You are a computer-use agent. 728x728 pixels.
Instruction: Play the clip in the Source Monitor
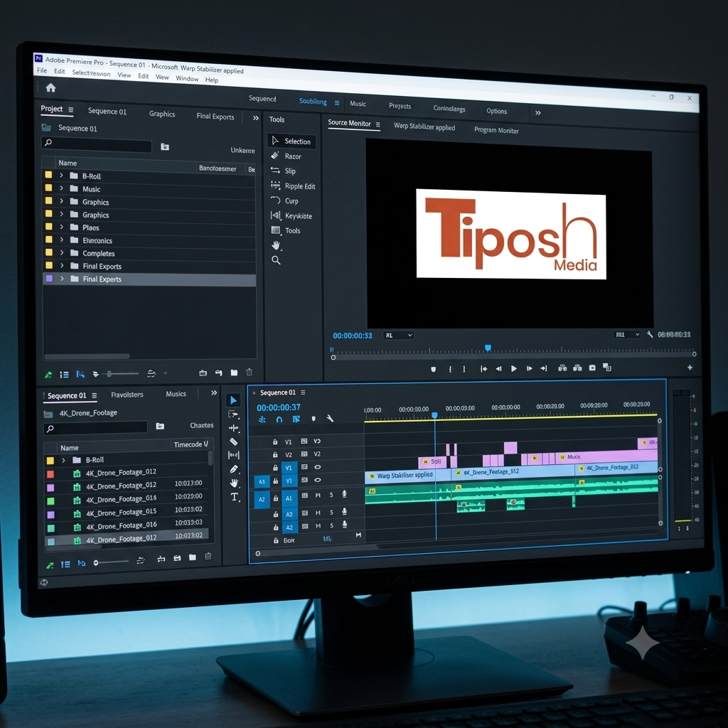coord(513,369)
